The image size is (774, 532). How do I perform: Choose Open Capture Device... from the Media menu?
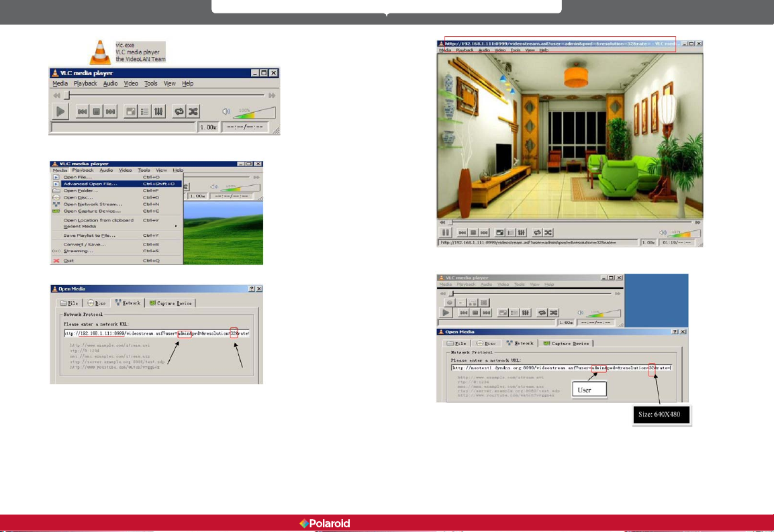pyautogui.click(x=117, y=211)
